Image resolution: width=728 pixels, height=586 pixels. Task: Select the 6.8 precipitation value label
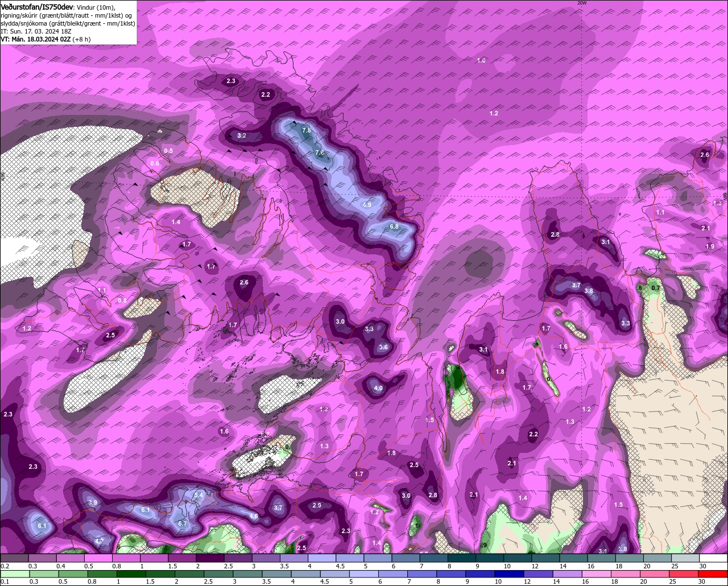pos(394,226)
